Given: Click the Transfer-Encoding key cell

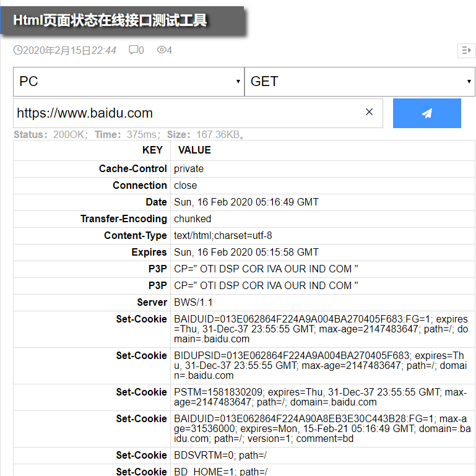Looking at the screenshot, I should [x=92, y=219].
